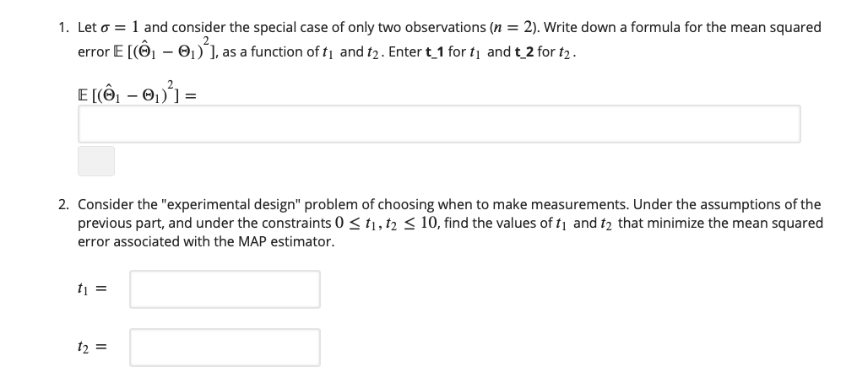Image resolution: width=868 pixels, height=383 pixels.
Task: Click the 'MAP estimator' text
Action: click(x=292, y=242)
